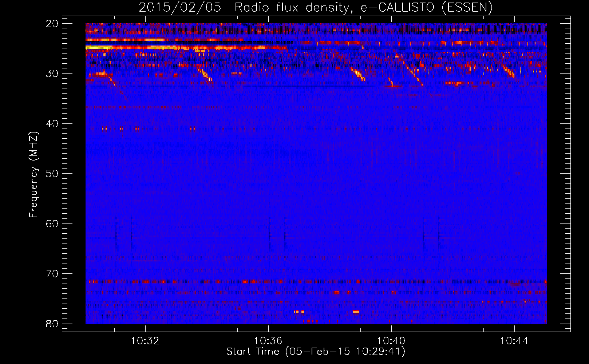Click the '60' frequency tick label
This screenshot has height=364, width=589.
(52, 223)
